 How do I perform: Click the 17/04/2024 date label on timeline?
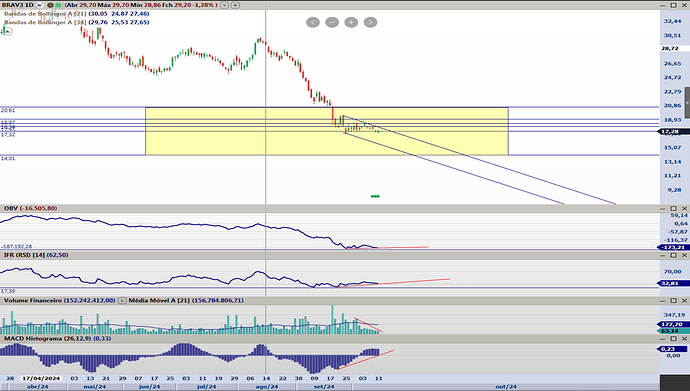tap(41, 378)
